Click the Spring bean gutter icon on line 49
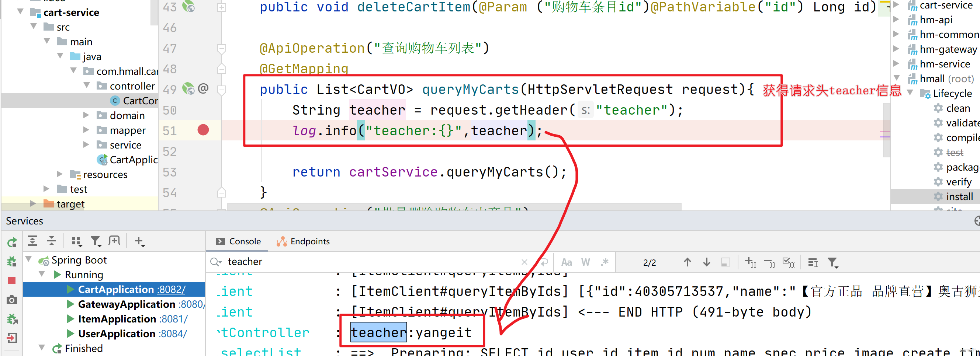Image resolution: width=980 pixels, height=356 pixels. point(188,88)
